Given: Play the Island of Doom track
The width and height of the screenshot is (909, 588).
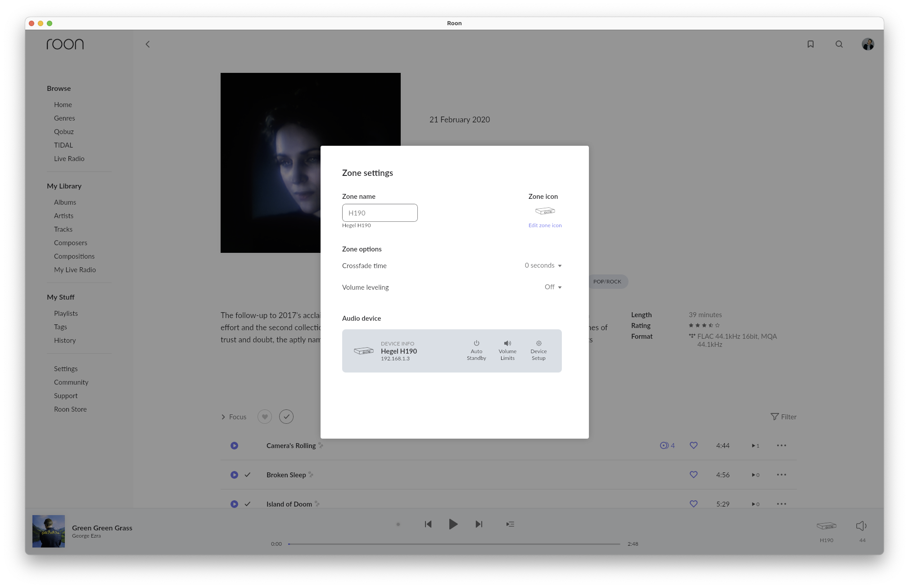Looking at the screenshot, I should [234, 504].
